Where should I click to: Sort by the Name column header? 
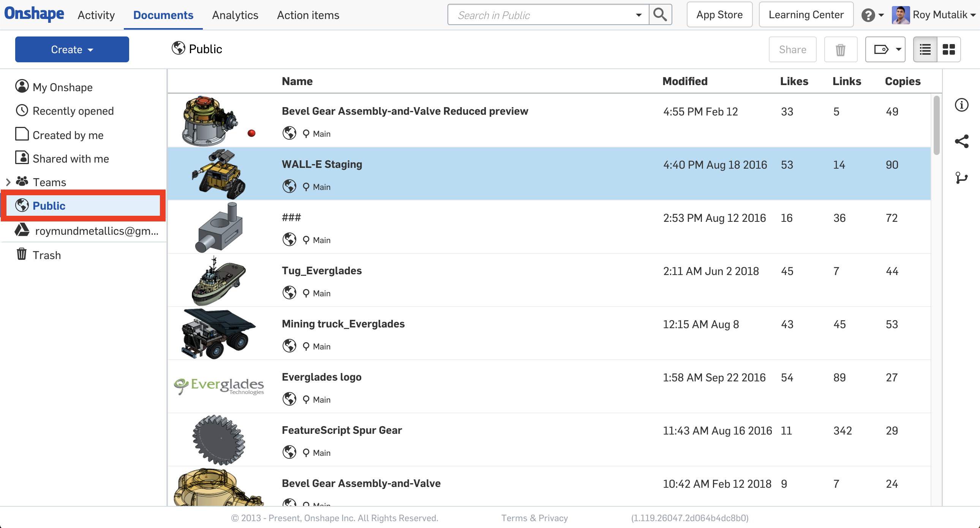click(297, 81)
